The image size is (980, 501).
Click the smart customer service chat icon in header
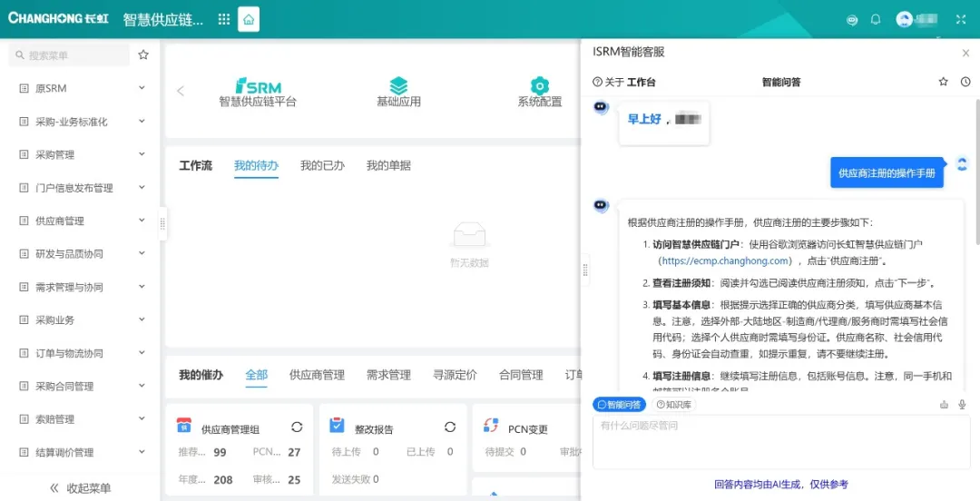852,19
